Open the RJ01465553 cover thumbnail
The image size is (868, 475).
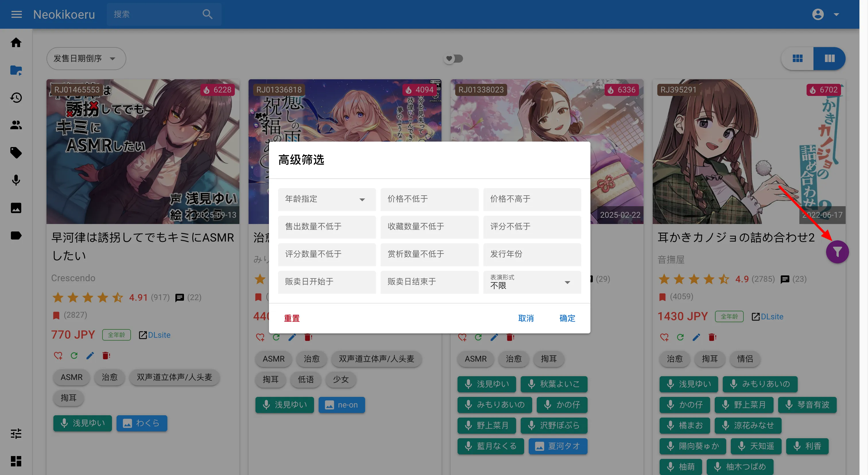pyautogui.click(x=143, y=151)
